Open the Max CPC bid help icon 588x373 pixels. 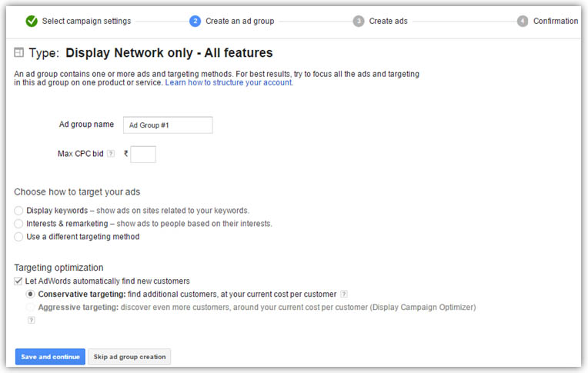tap(111, 153)
